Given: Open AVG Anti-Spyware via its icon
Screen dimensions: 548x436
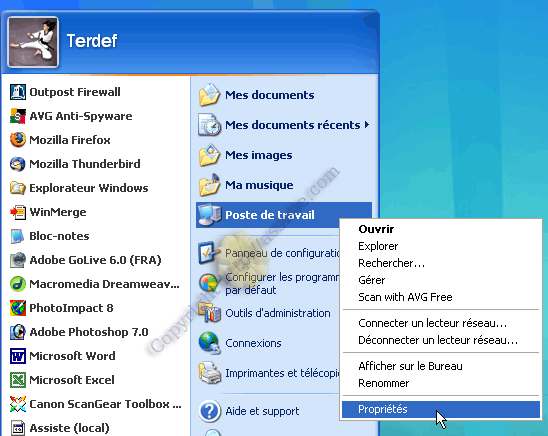Looking at the screenshot, I should click(17, 116).
